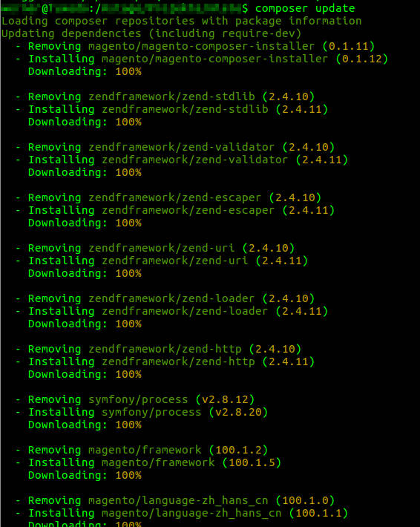Viewport: 420px width, 527px height.
Task: Click 'Removing zendframework/zend-loader (2.4.10)' line
Action: click(165, 298)
